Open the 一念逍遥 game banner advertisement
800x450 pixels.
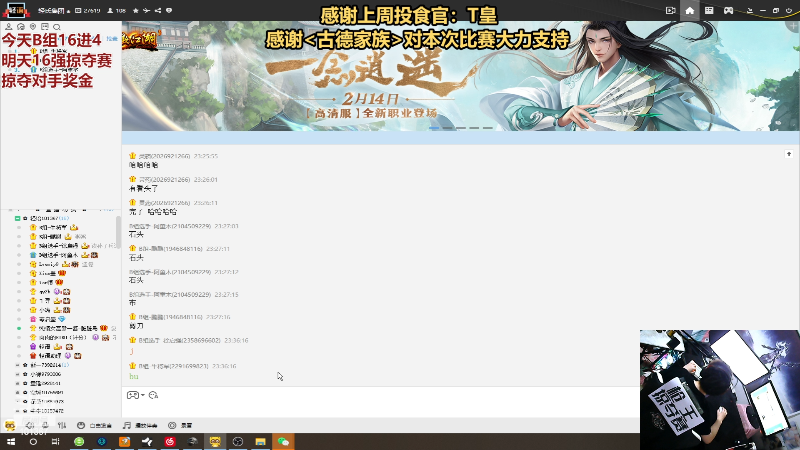(460, 76)
